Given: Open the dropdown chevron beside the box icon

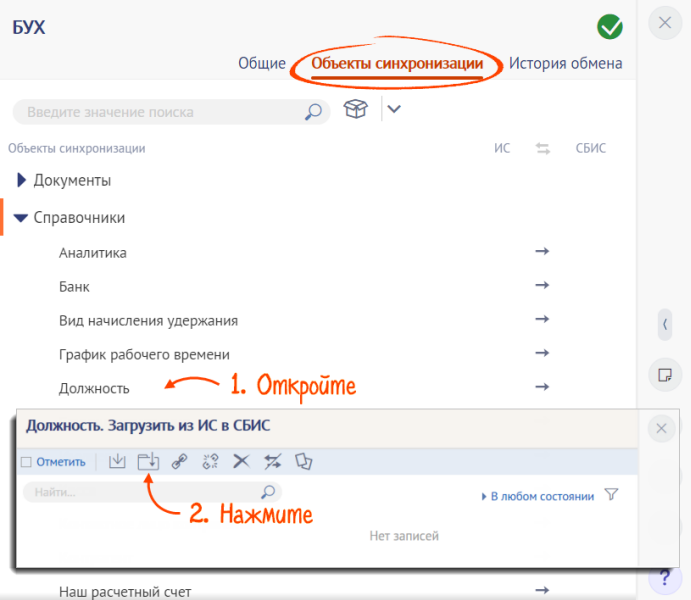Looking at the screenshot, I should (393, 110).
